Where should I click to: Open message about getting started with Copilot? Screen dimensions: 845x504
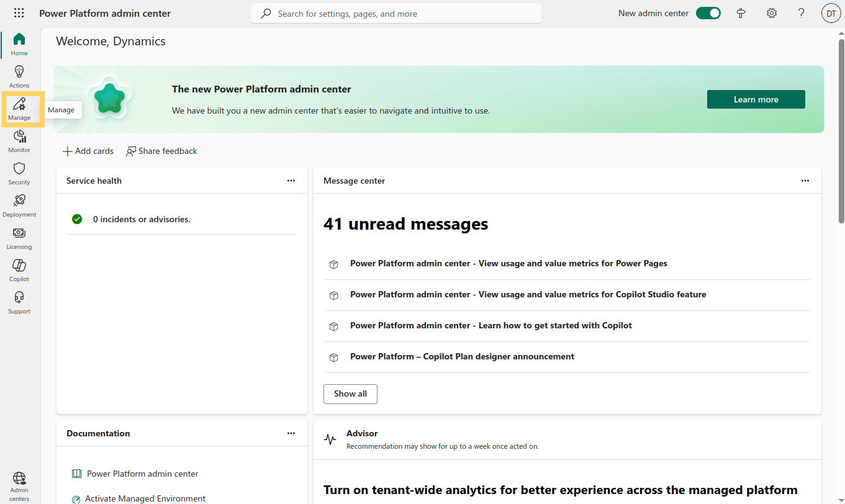[491, 325]
